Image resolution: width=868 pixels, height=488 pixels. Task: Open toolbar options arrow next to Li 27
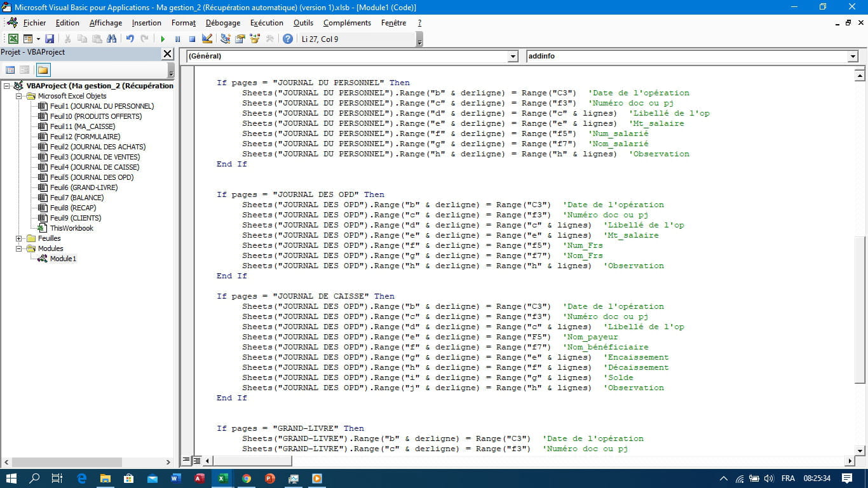tap(419, 40)
